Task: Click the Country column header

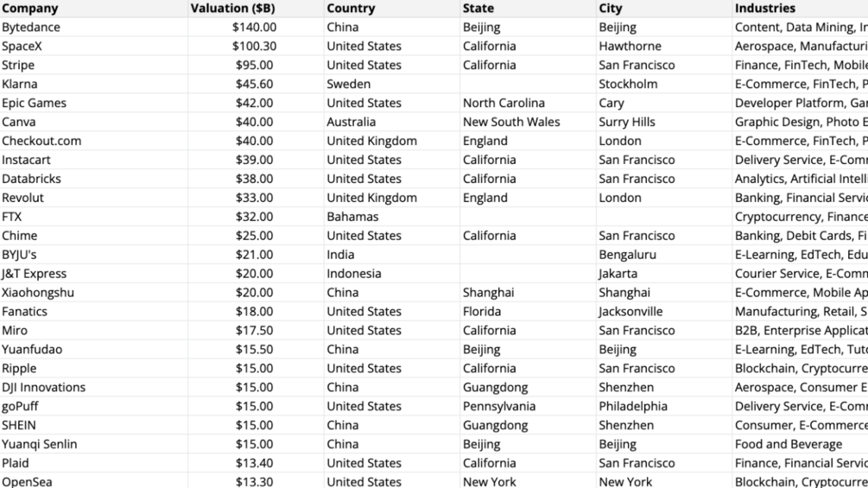Action: [x=392, y=9]
